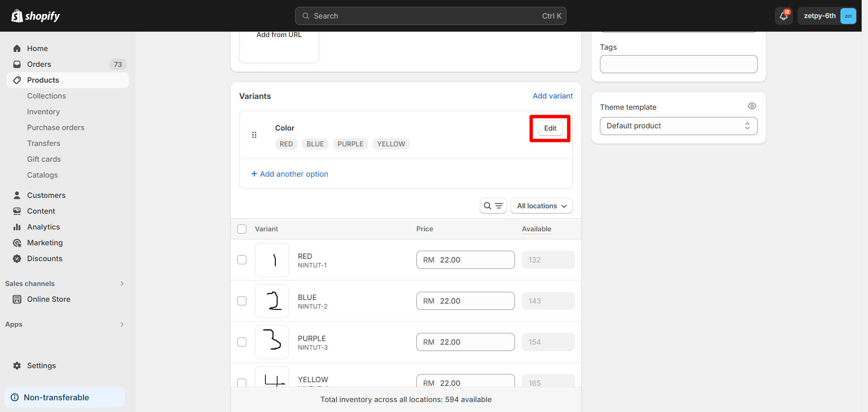Image resolution: width=868 pixels, height=412 pixels.
Task: Click the plus icon beside Add another option
Action: (x=254, y=174)
